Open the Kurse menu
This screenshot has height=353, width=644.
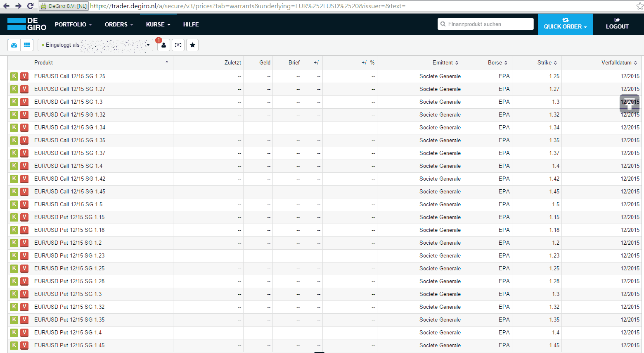pyautogui.click(x=158, y=24)
